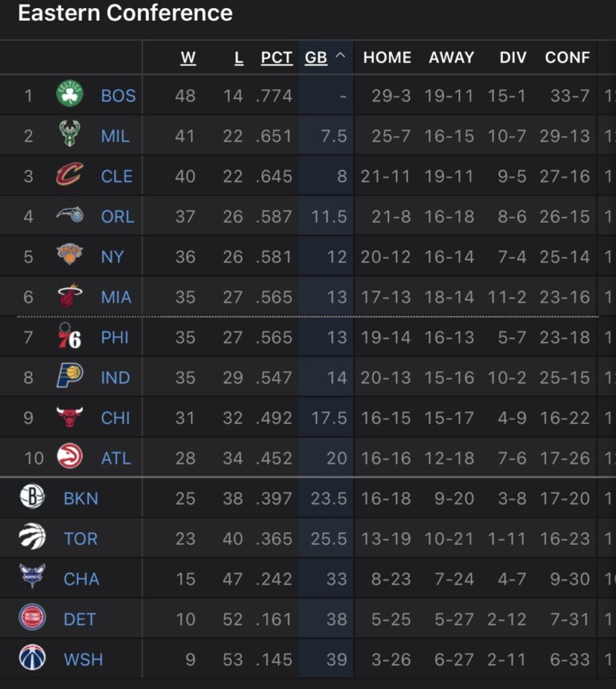Click the Eastern Conference heading
This screenshot has width=616, height=689.
[125, 13]
